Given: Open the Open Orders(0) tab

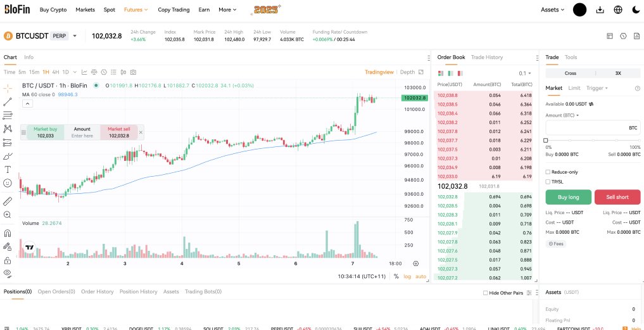Looking at the screenshot, I should click(56, 291).
